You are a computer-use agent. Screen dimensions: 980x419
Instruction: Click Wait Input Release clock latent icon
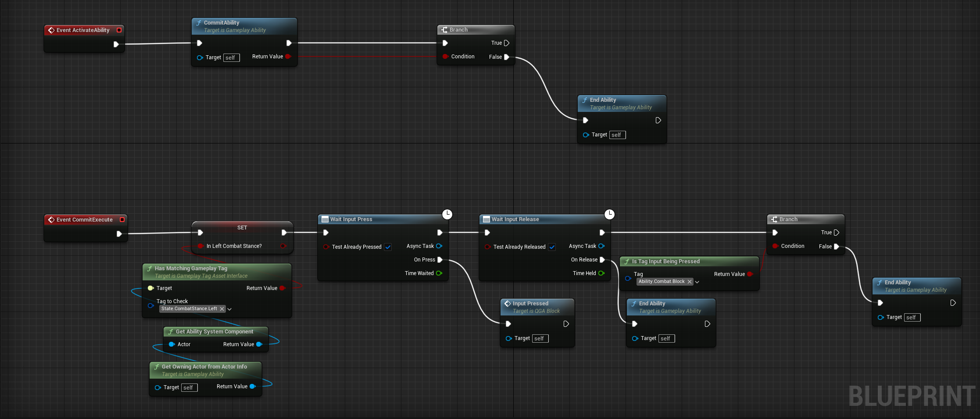coord(609,214)
